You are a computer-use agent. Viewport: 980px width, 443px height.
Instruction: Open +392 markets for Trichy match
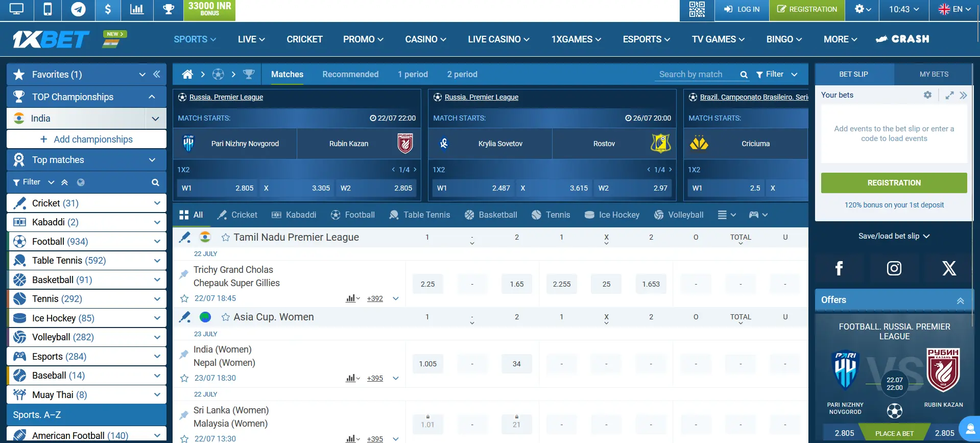click(x=375, y=298)
